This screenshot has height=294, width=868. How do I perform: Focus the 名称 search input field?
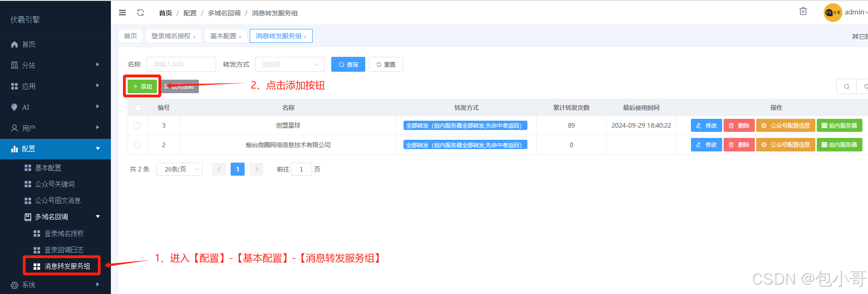181,64
